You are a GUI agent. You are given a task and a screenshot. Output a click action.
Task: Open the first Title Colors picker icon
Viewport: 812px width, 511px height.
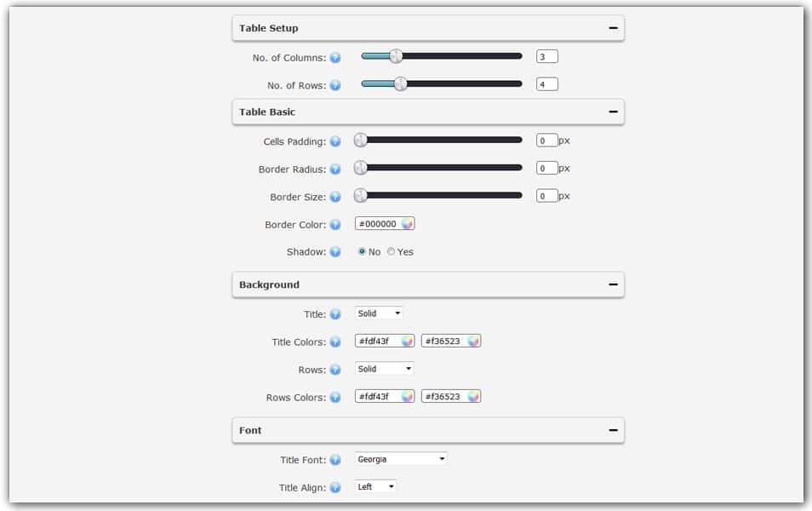(x=405, y=341)
